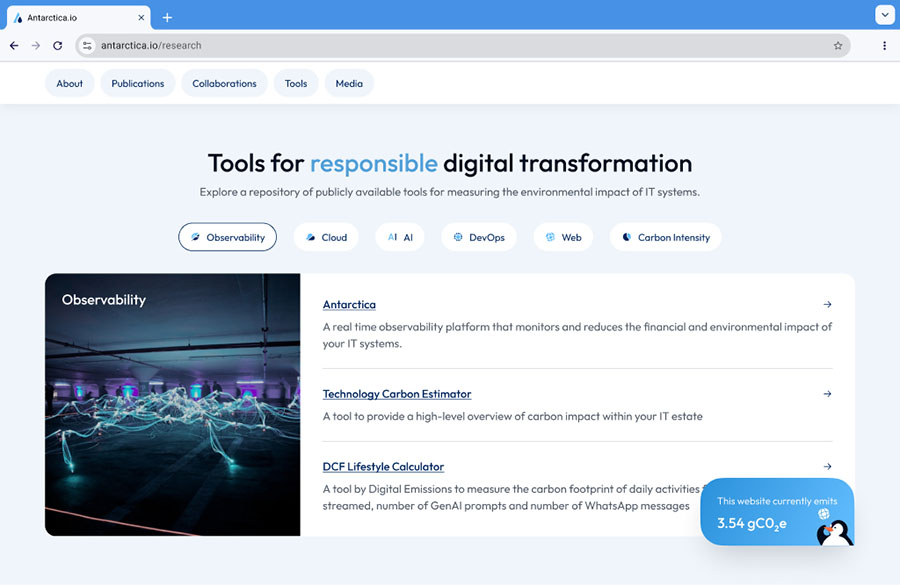Click the 'Tools for responsible digital transformation' heading
Image resolution: width=900 pixels, height=585 pixels.
[450, 163]
